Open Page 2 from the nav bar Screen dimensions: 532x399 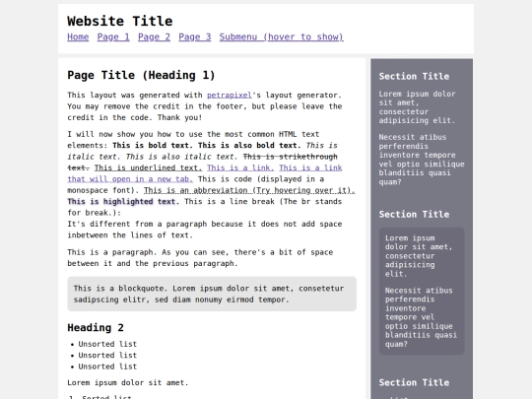click(154, 37)
